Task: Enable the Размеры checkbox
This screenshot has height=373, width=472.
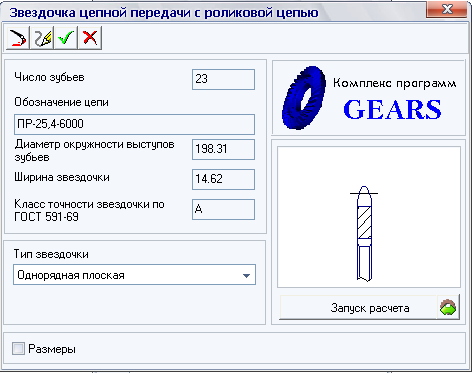Action: click(18, 349)
